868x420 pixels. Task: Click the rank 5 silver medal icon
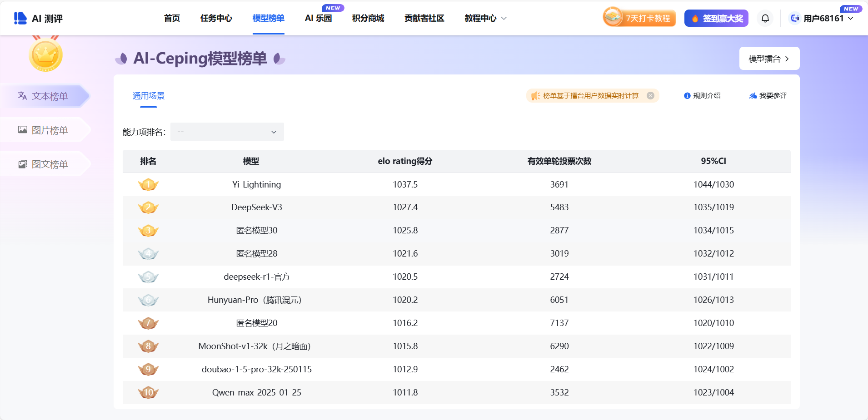point(148,277)
